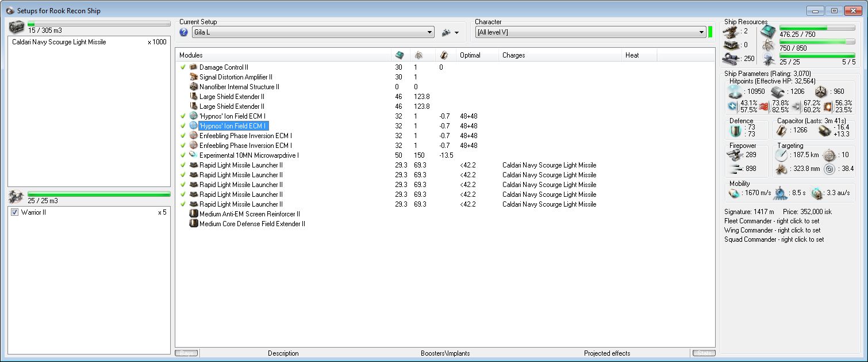
Task: Open the Current Setup dropdown showing Gila L
Action: click(313, 32)
